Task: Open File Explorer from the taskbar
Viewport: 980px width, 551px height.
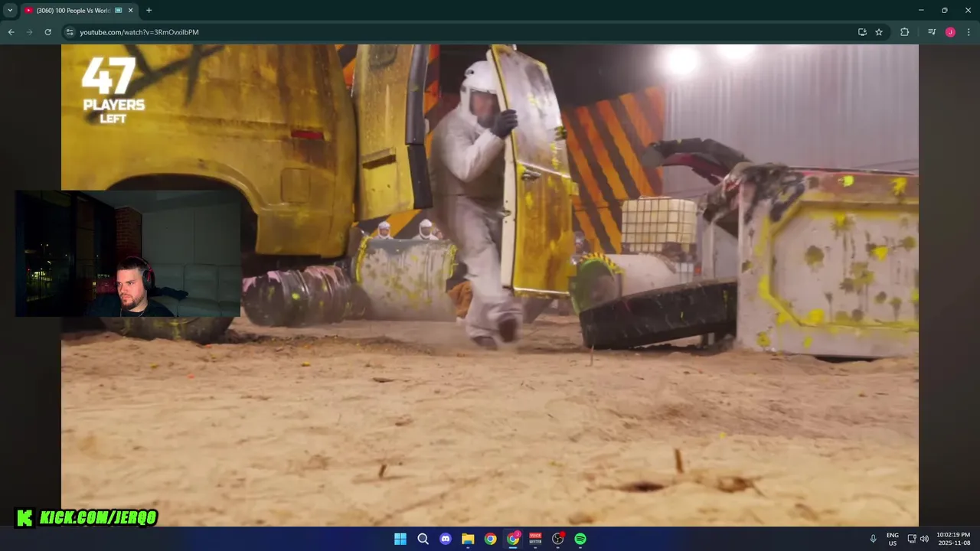Action: click(468, 539)
